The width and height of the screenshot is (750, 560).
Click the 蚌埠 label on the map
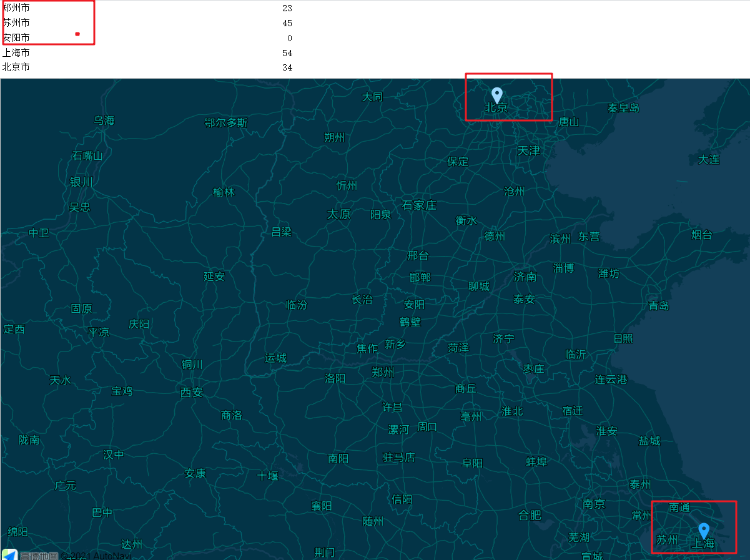pos(536,461)
